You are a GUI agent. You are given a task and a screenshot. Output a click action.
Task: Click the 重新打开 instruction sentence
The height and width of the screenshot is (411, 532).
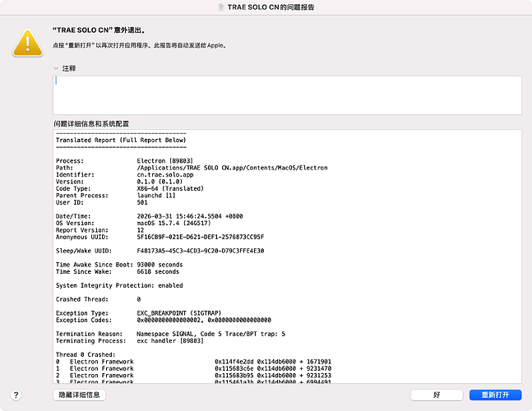(140, 45)
